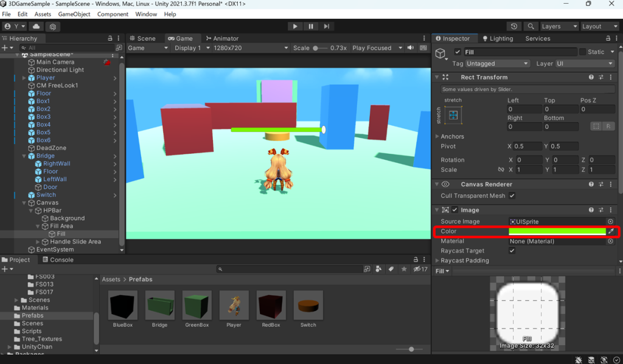Open the Display 1 dropdown in Game view
This screenshot has height=364, width=623.
coord(188,47)
